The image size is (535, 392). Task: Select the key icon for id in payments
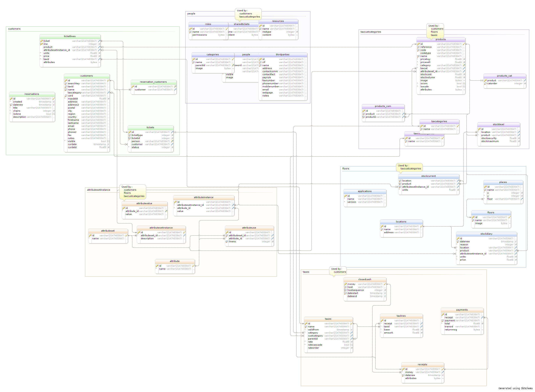(x=442, y=314)
